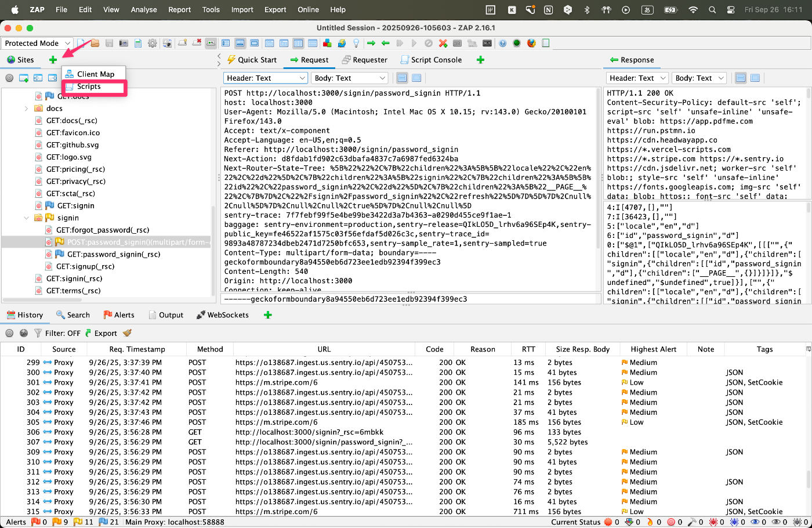Open the response Body: Text dropdown

tap(699, 78)
